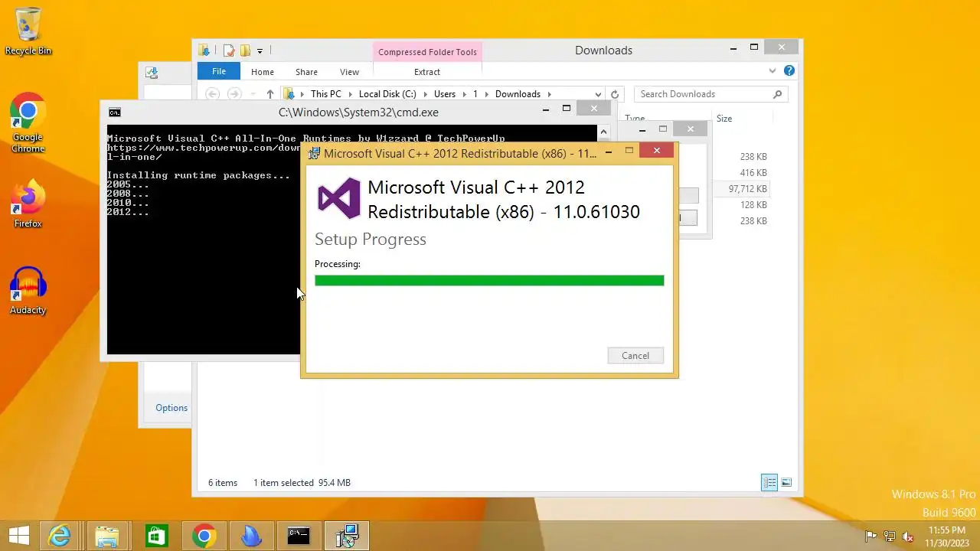
Task: Click the Back navigation arrow in Explorer
Action: point(213,94)
